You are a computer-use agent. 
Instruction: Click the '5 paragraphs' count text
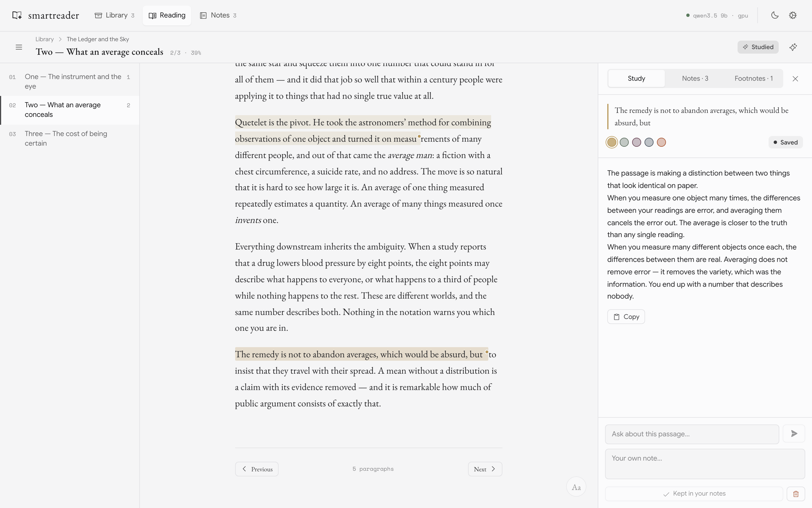point(373,469)
